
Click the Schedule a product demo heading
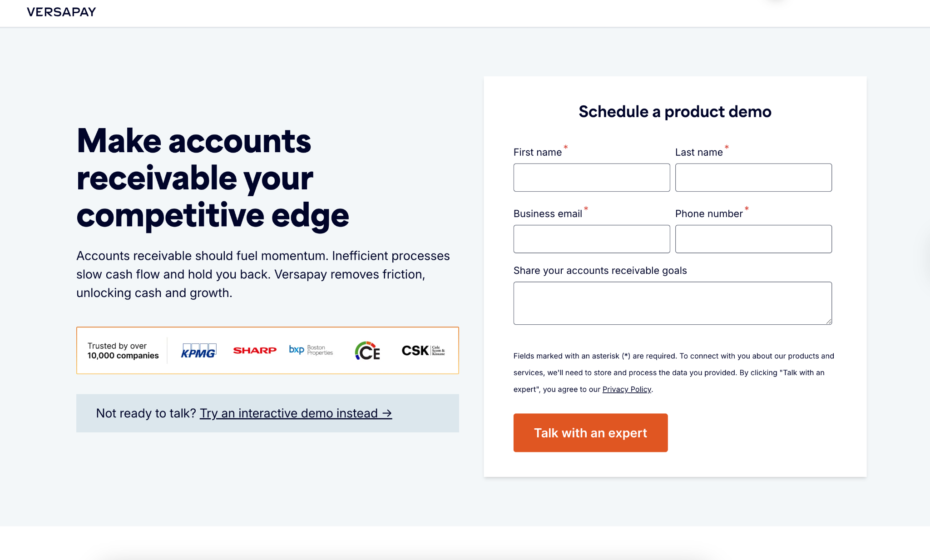coord(675,112)
